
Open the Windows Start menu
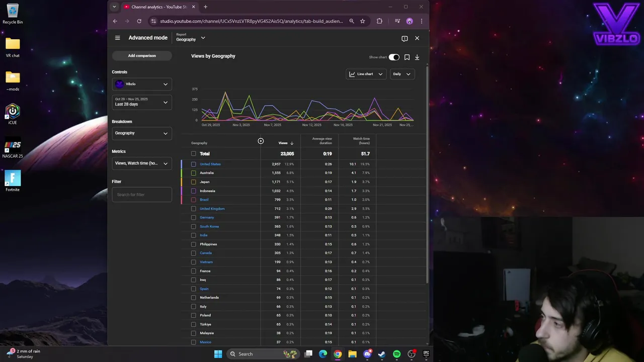pos(218,354)
